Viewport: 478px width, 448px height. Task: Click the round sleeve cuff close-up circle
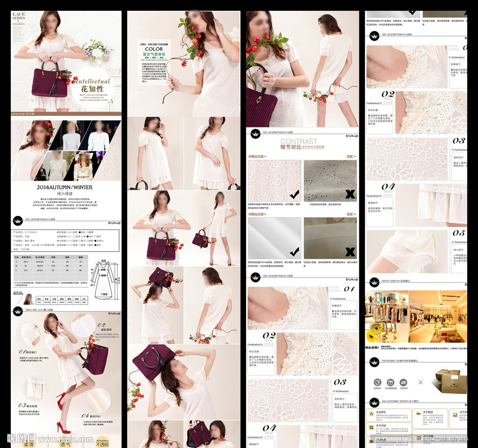click(28, 335)
